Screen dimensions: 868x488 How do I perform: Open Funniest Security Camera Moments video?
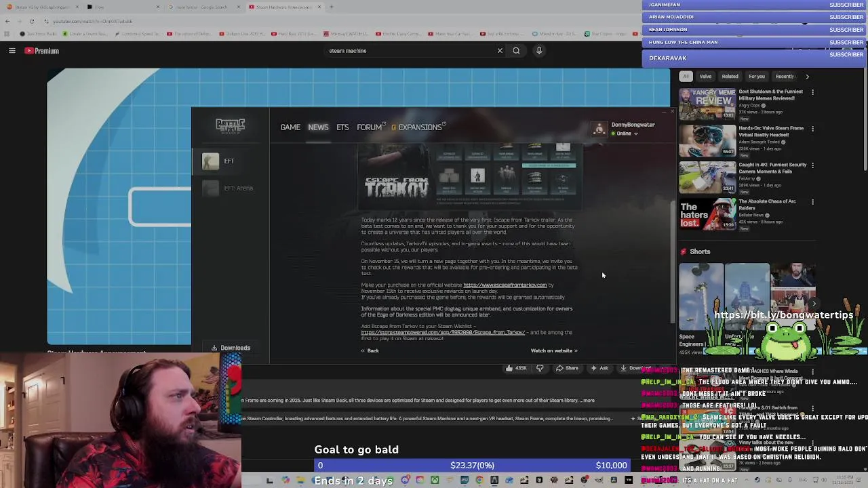(x=707, y=178)
